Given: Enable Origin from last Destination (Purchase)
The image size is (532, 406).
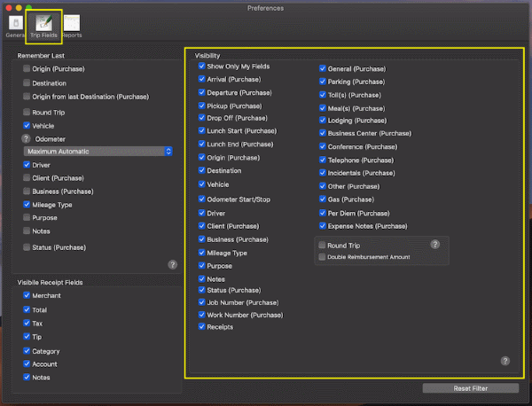Looking at the screenshot, I should coord(27,97).
